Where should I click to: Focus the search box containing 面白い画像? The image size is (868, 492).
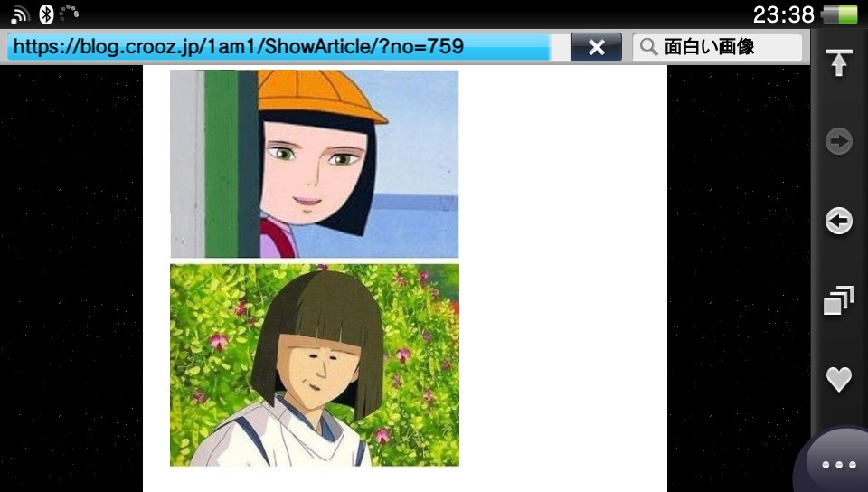[717, 47]
